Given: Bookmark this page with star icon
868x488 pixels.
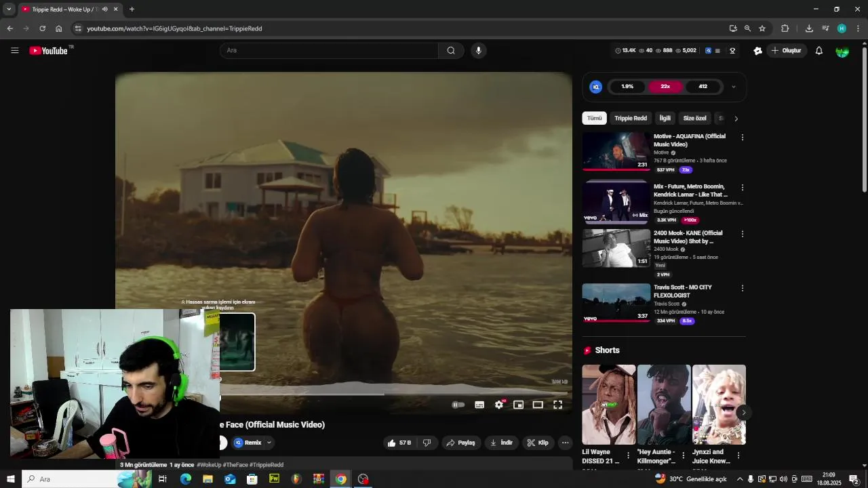Looking at the screenshot, I should click(x=762, y=28).
